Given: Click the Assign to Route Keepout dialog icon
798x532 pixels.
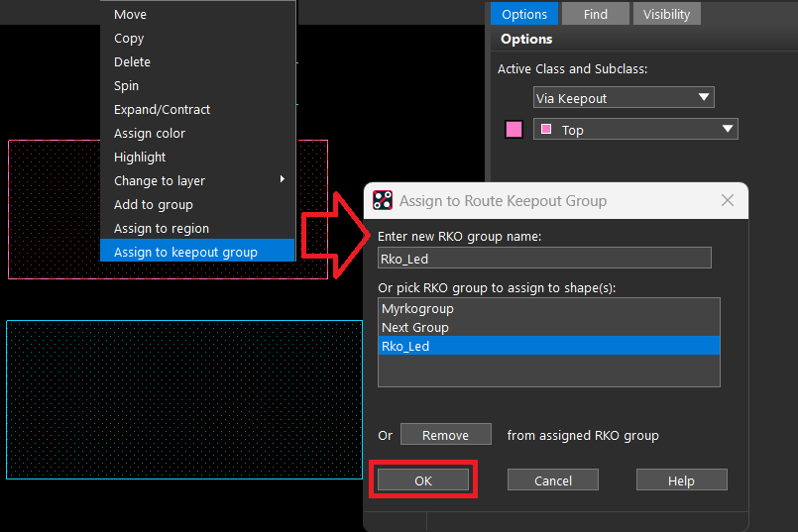Looking at the screenshot, I should click(x=383, y=200).
